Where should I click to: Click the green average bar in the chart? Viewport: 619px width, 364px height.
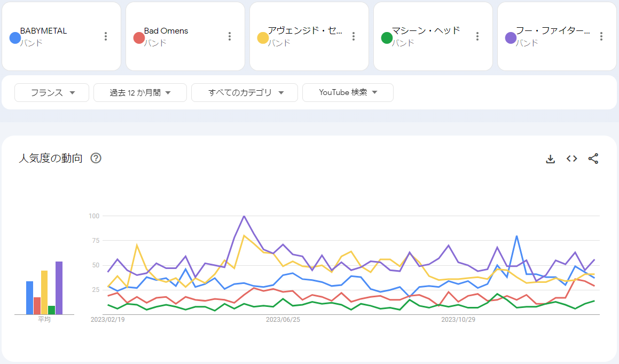click(52, 310)
